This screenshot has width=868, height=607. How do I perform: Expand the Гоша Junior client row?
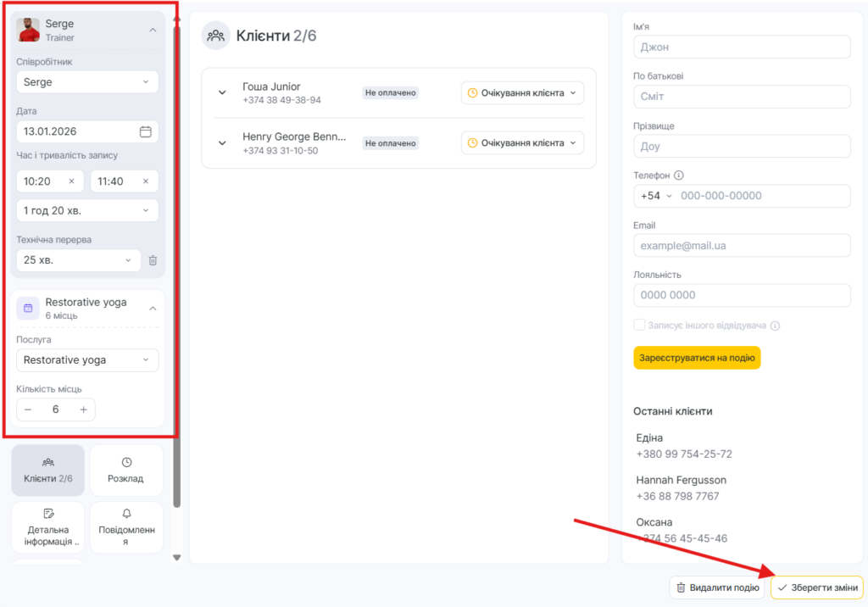(x=222, y=93)
